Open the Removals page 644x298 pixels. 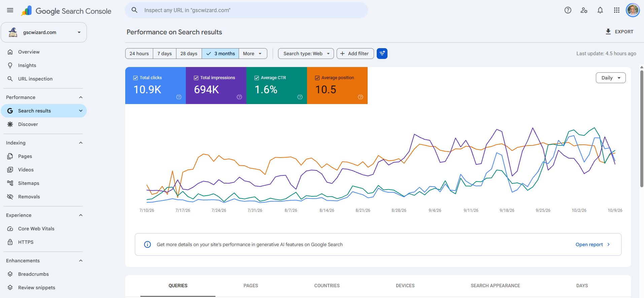[44, 197]
